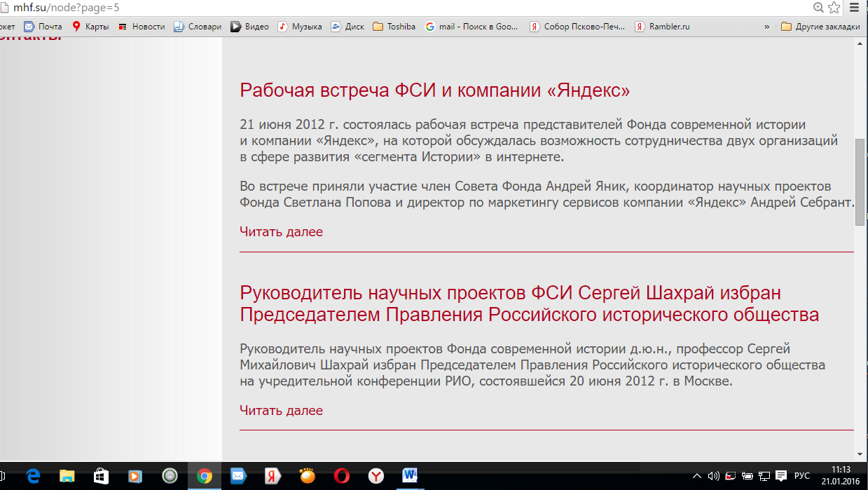Bookmark this page with the star icon

point(834,8)
